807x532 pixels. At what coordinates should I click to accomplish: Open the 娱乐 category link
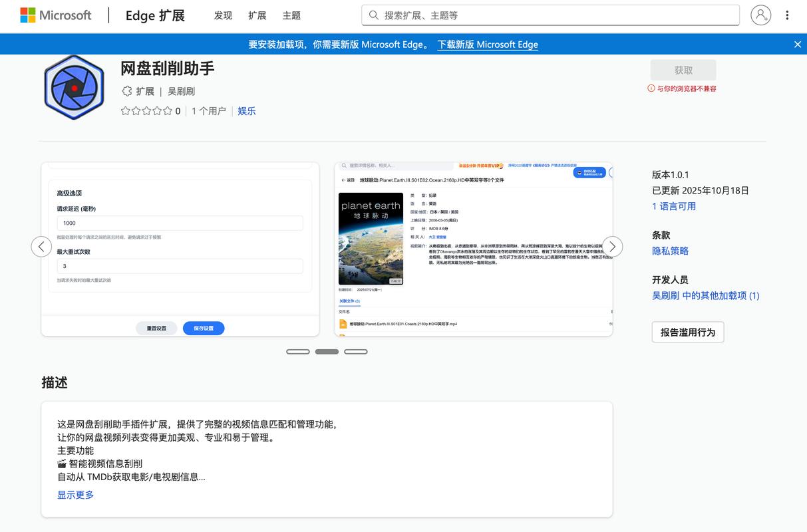tap(247, 111)
